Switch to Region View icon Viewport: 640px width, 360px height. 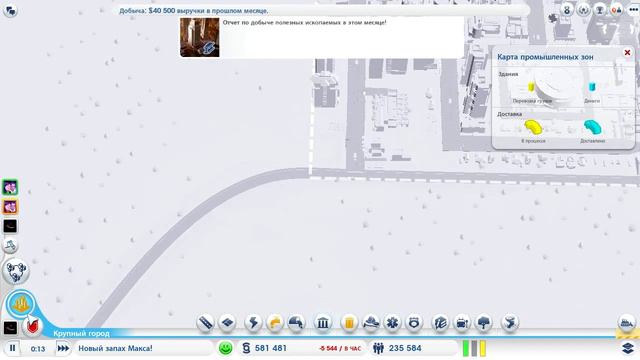click(x=16, y=271)
